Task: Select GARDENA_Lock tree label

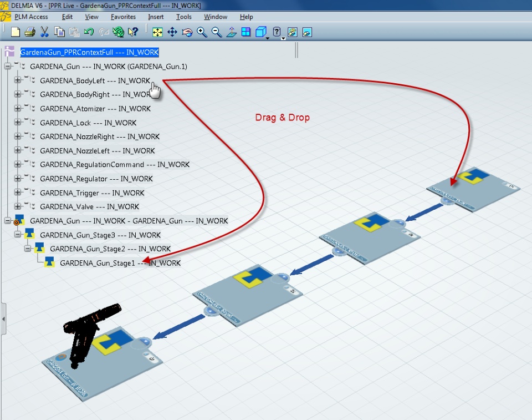Action: point(88,123)
